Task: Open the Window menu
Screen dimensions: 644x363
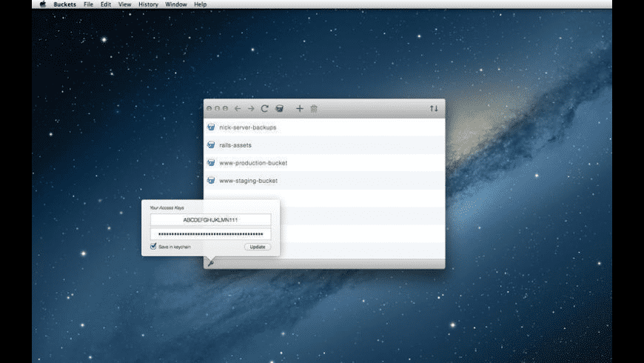Action: [x=175, y=4]
